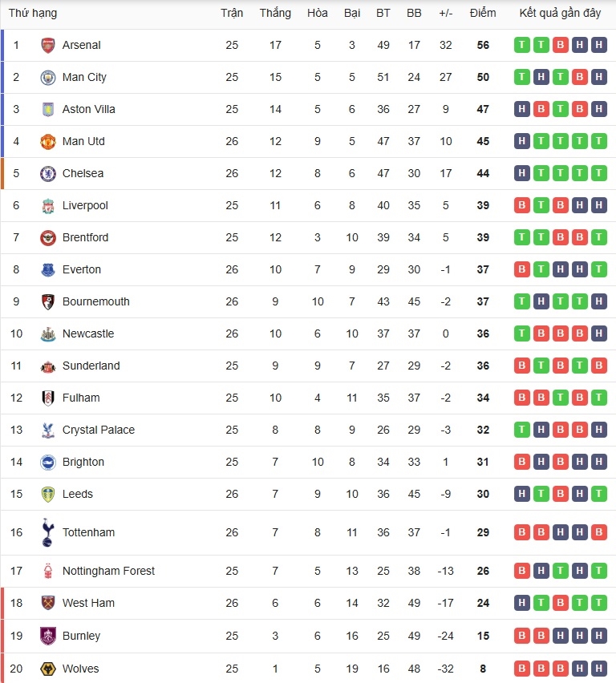The image size is (616, 683).
Task: Click the Tottenham cockerel logo
Action: 48,532
